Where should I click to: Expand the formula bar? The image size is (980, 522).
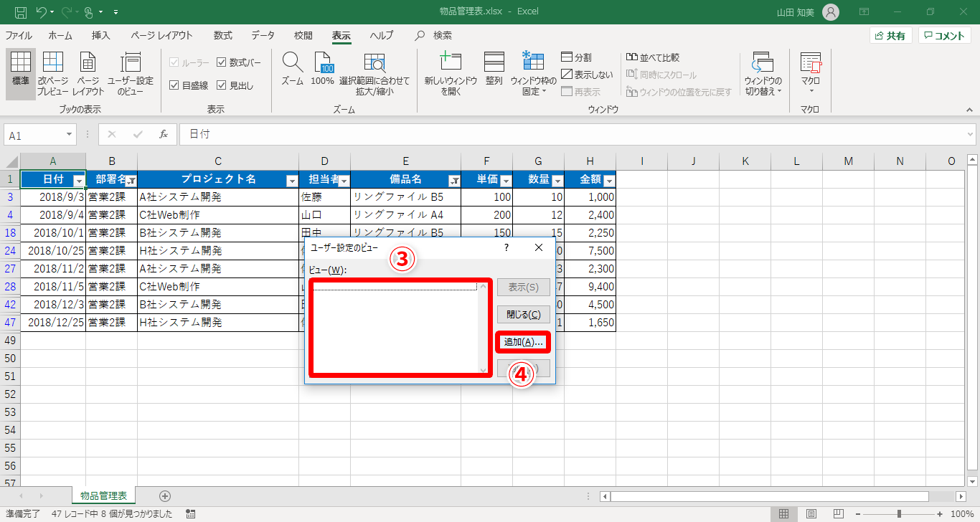pyautogui.click(x=971, y=134)
